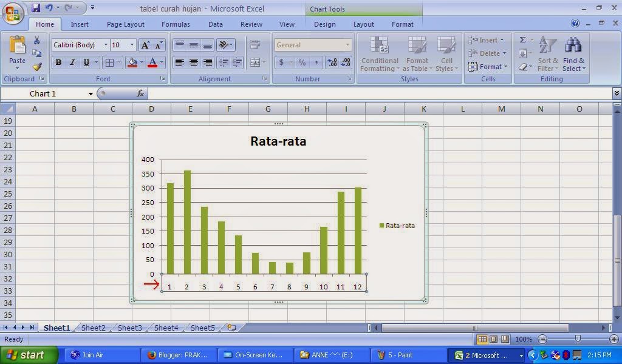Apply percent style format

tap(302, 62)
